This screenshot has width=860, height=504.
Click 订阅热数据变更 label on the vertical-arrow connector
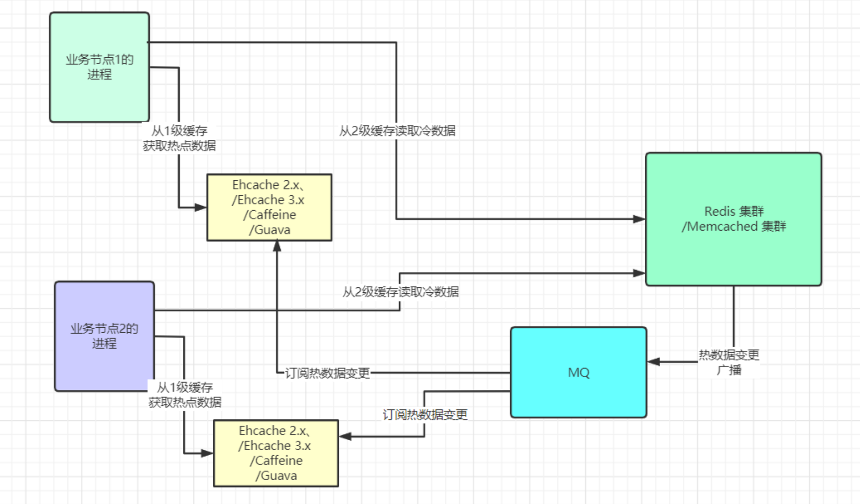[327, 373]
